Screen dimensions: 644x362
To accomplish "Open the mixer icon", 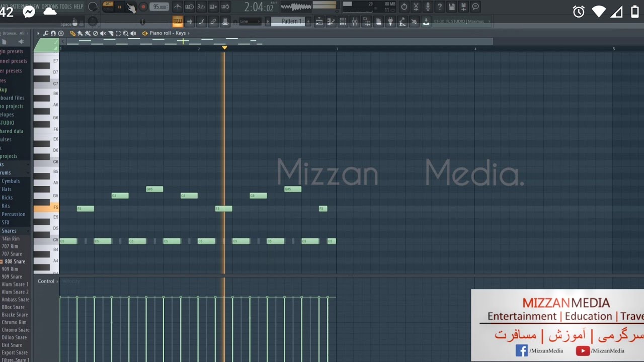I will pyautogui.click(x=355, y=21).
